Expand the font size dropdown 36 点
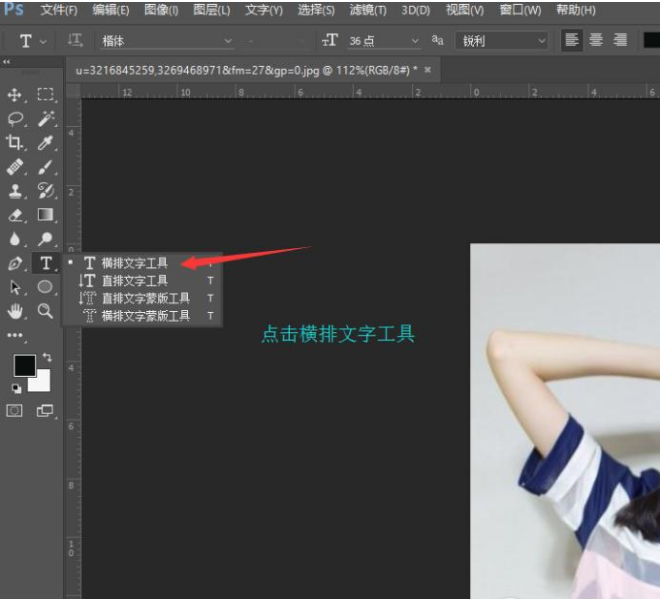The height and width of the screenshot is (599, 664). click(x=384, y=41)
